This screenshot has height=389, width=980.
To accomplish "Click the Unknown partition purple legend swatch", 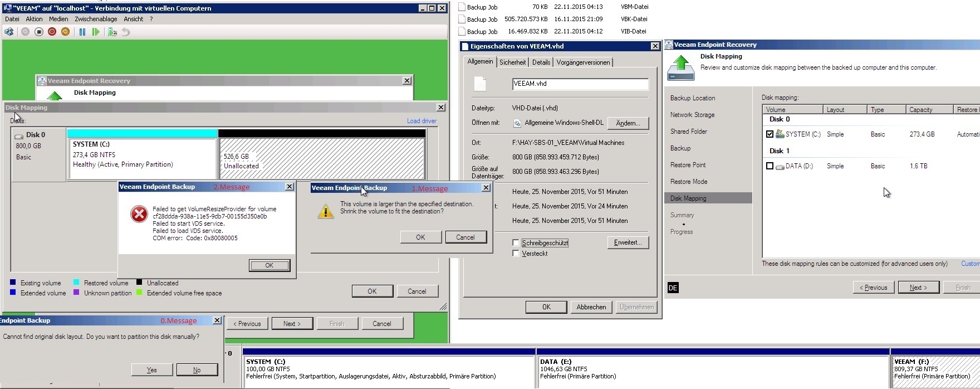I will [x=76, y=293].
